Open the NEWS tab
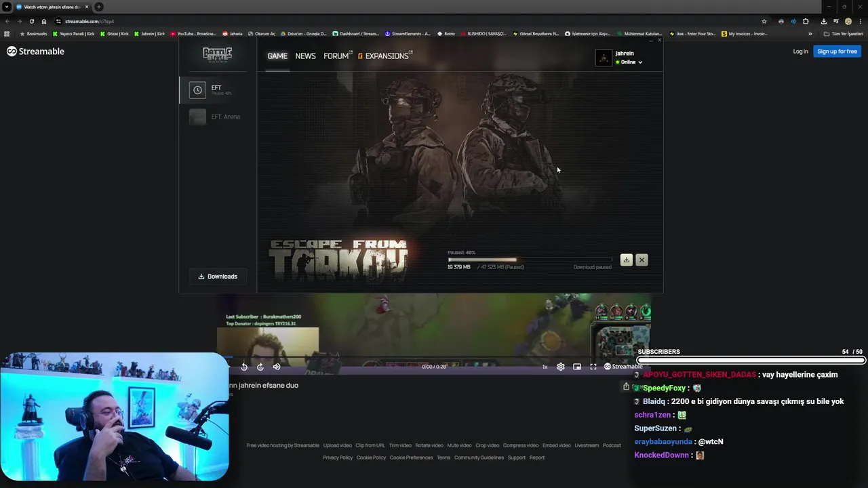The width and height of the screenshot is (868, 488). [305, 56]
